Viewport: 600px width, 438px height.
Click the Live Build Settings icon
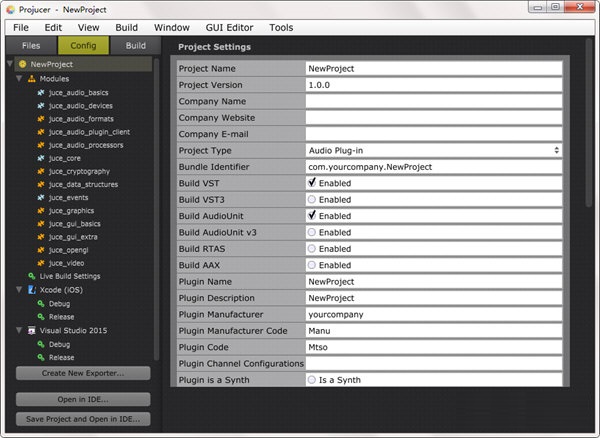(x=32, y=276)
